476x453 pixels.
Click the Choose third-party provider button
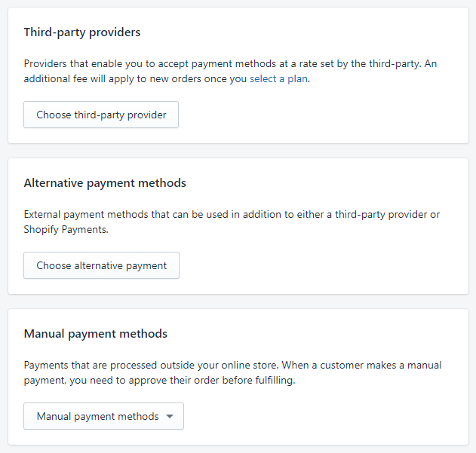[x=101, y=115]
